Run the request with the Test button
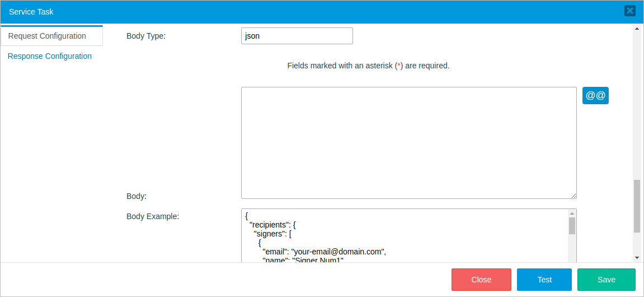 pyautogui.click(x=544, y=280)
